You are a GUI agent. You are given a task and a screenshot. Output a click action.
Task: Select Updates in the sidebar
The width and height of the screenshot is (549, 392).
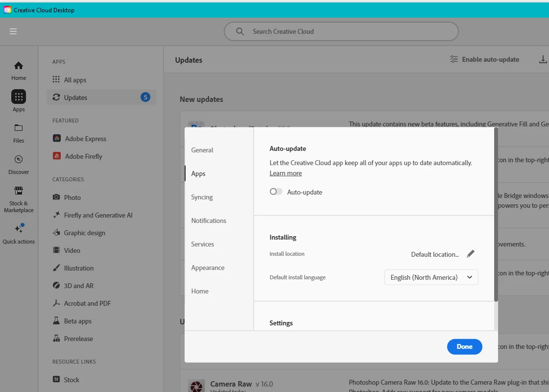coord(101,98)
